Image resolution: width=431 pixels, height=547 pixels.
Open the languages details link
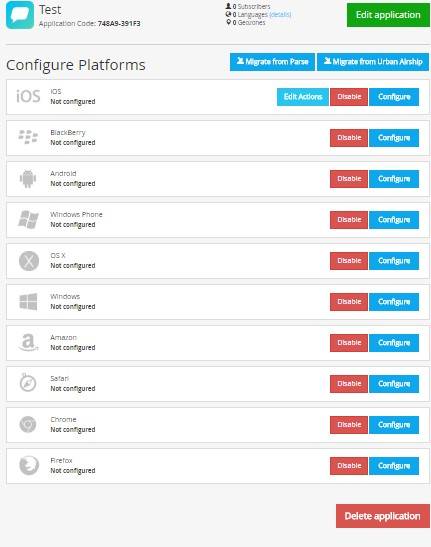pyautogui.click(x=280, y=14)
